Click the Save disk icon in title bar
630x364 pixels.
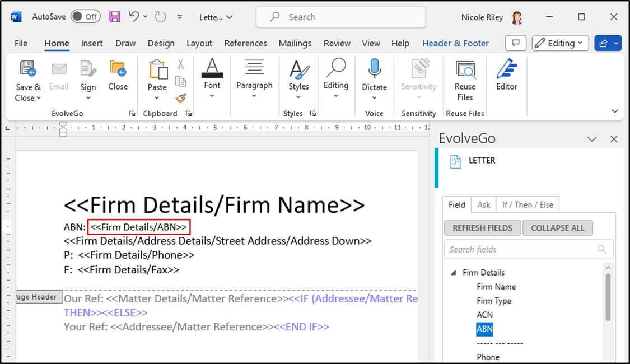tap(114, 17)
